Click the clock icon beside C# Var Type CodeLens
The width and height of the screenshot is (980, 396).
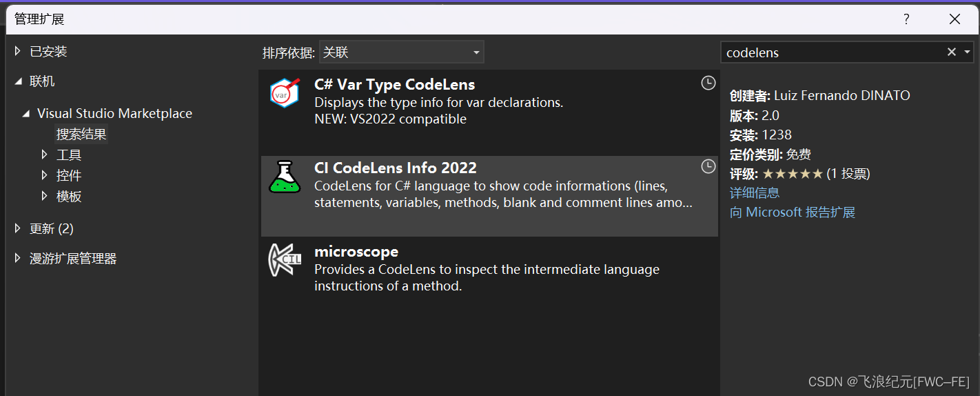708,83
